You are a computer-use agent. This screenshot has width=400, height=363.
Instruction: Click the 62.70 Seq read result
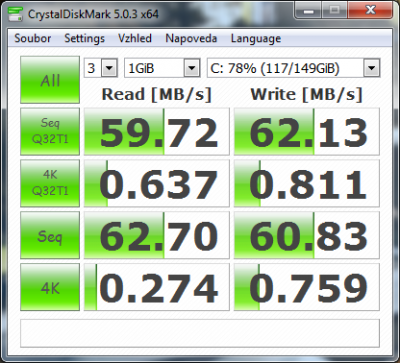157,235
